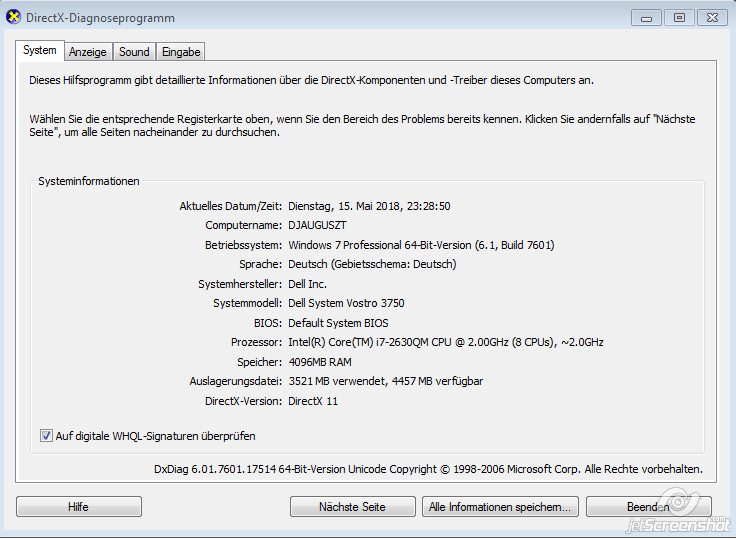Click the Systemmodell: label
This screenshot has height=539, width=736.
248,303
